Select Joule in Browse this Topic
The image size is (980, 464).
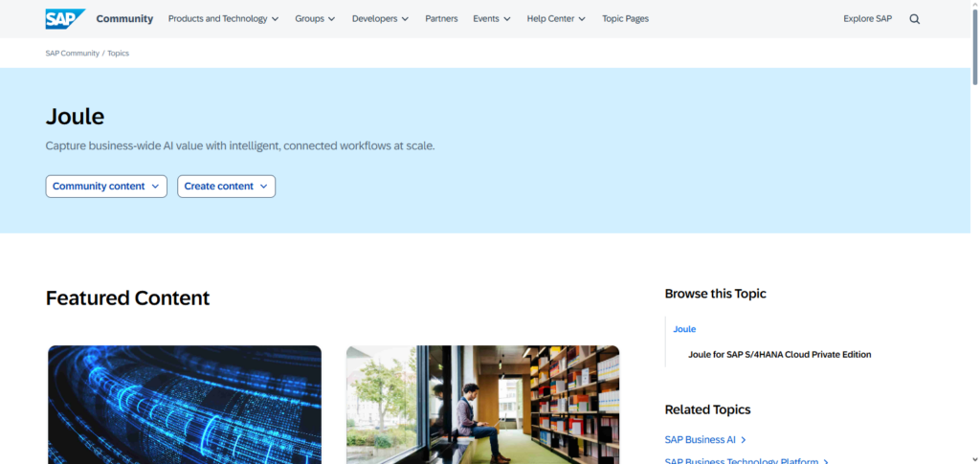pyautogui.click(x=684, y=329)
